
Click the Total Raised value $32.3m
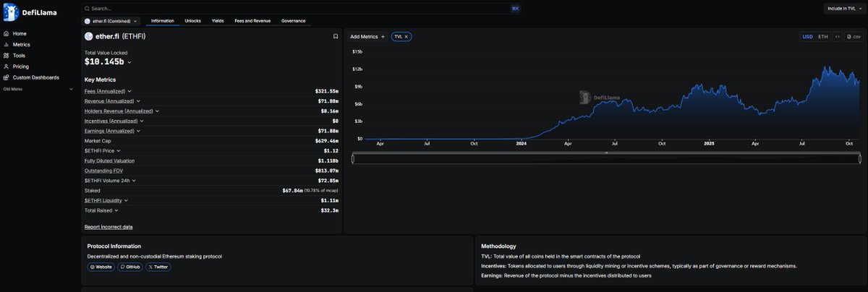[x=330, y=210]
